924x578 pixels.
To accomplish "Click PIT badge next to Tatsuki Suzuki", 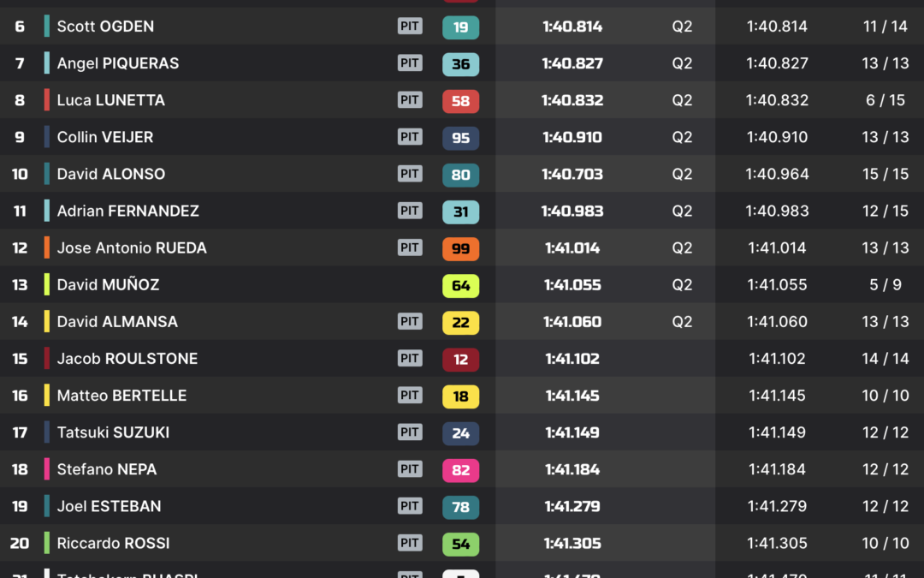I will click(x=410, y=432).
